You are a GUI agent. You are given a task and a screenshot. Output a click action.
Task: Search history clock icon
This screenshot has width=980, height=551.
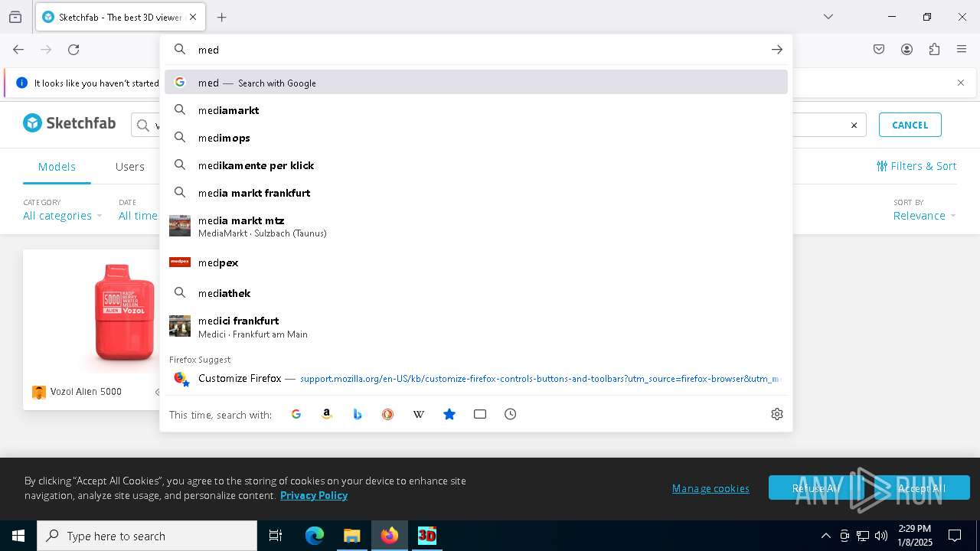(511, 414)
